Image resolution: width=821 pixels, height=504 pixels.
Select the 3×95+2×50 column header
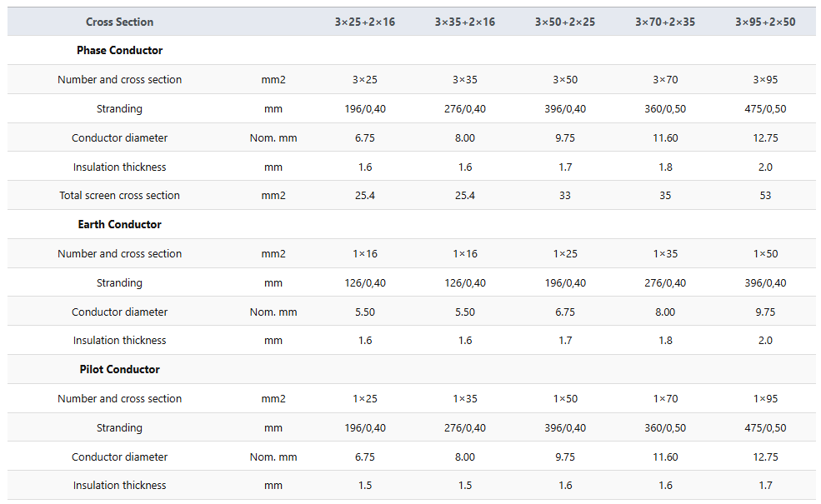click(765, 22)
